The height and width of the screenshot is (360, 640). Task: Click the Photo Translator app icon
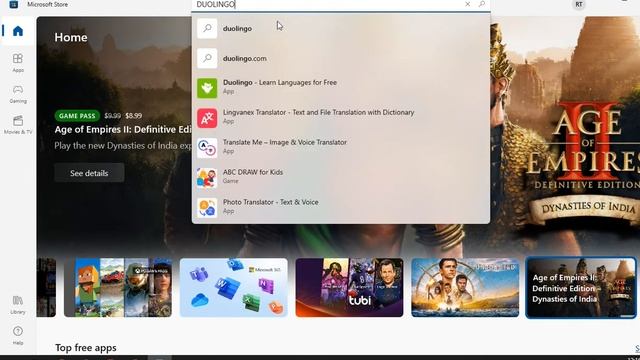207,208
